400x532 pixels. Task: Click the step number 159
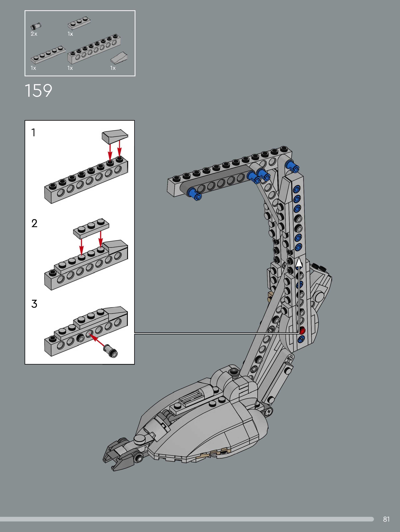pyautogui.click(x=38, y=91)
